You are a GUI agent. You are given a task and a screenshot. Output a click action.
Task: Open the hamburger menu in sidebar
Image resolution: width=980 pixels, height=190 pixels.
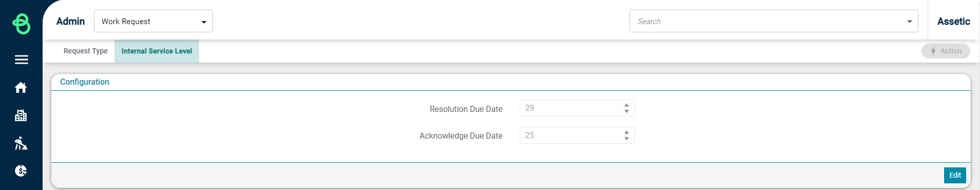[22, 60]
